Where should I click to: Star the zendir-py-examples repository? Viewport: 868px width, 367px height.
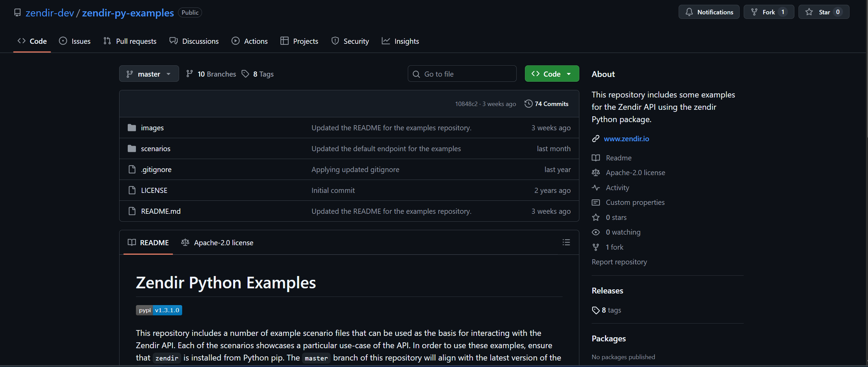[823, 12]
